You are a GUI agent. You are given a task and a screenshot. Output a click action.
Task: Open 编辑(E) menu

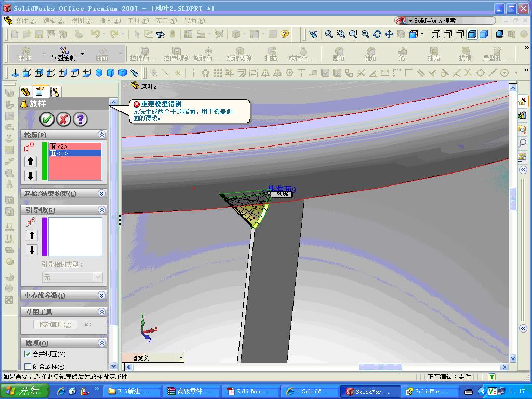54,21
